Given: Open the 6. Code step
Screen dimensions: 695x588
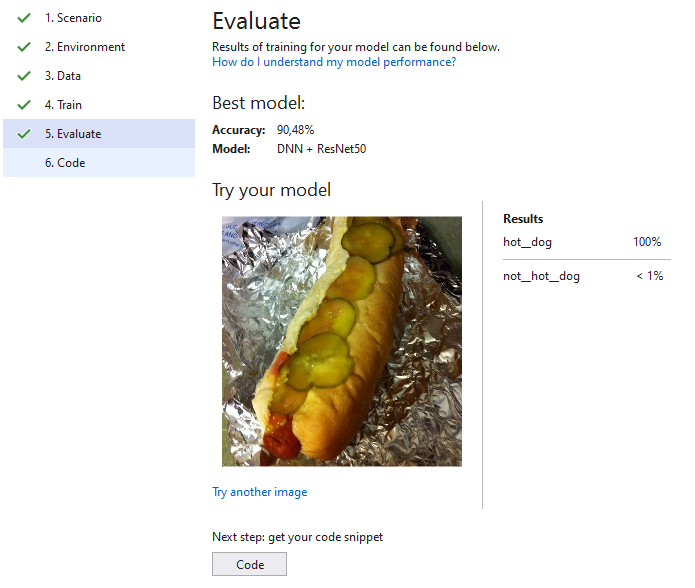Looking at the screenshot, I should pos(99,163).
